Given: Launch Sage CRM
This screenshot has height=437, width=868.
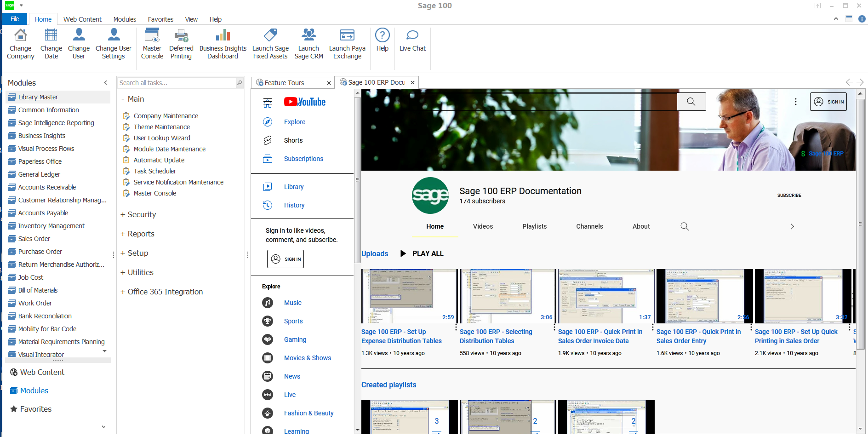Looking at the screenshot, I should 308,44.
